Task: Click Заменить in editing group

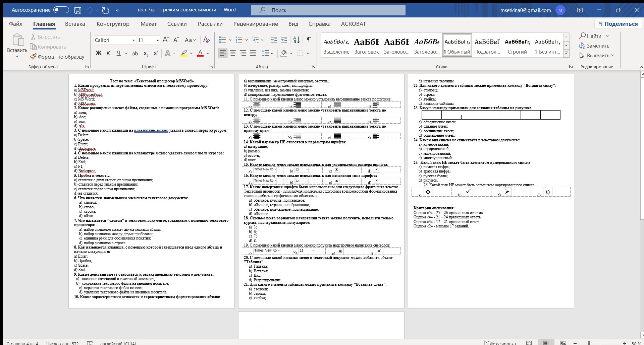Action: point(595,46)
